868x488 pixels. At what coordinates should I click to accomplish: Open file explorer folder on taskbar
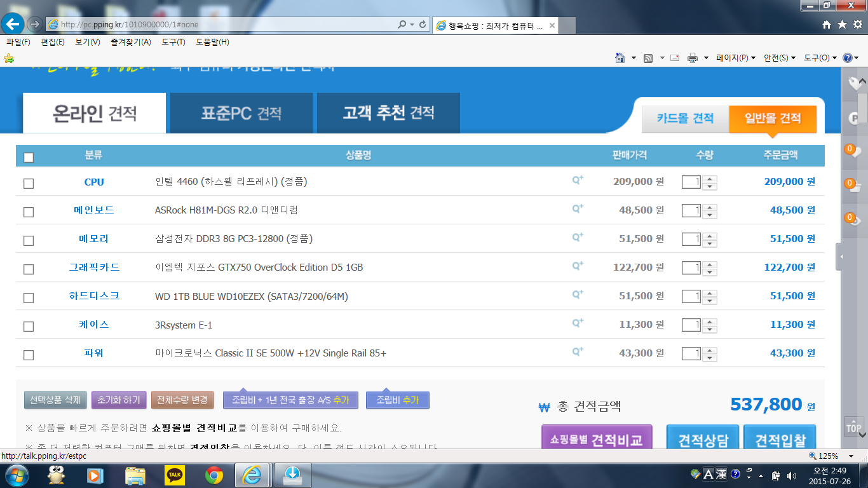click(135, 475)
